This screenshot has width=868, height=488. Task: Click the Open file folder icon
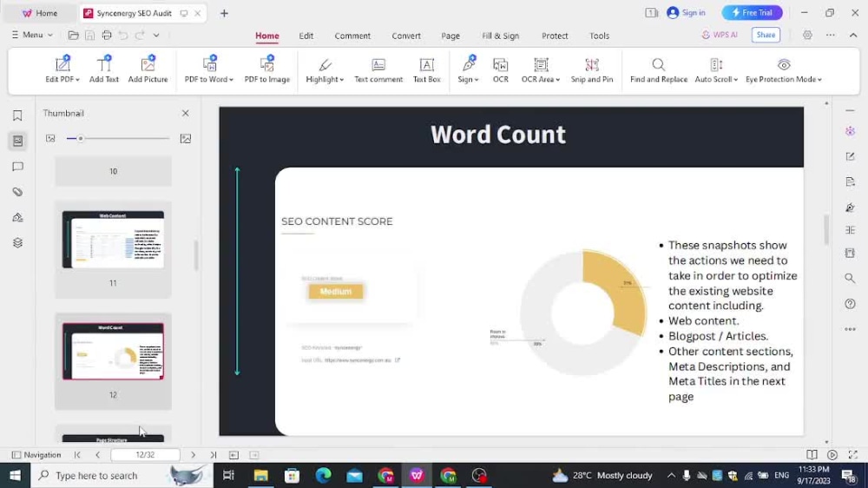point(73,35)
